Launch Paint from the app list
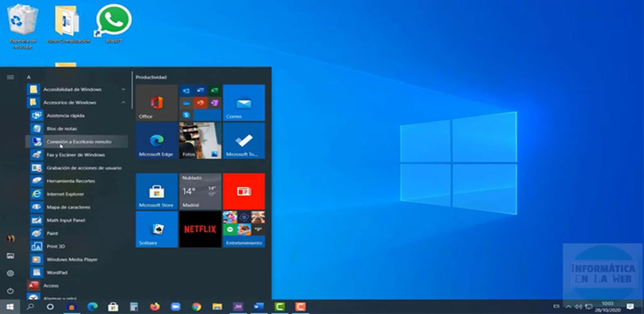Viewport: 644px width, 314px height. coord(77,233)
